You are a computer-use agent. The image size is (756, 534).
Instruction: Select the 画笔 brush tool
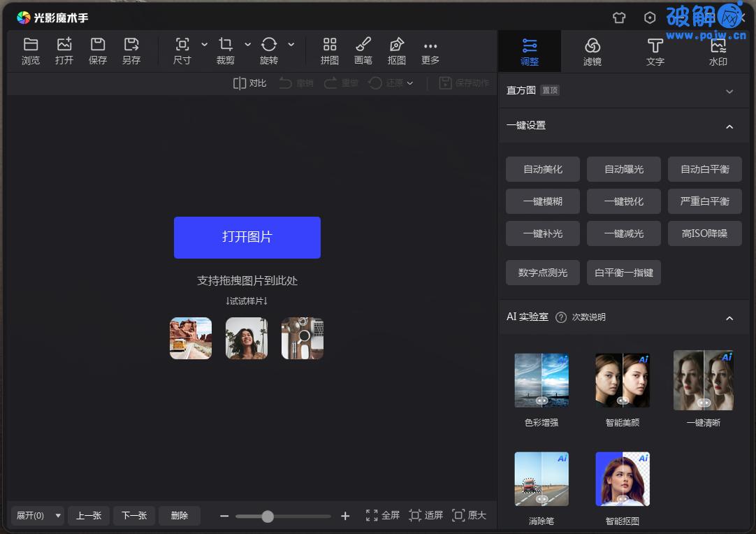[363, 50]
